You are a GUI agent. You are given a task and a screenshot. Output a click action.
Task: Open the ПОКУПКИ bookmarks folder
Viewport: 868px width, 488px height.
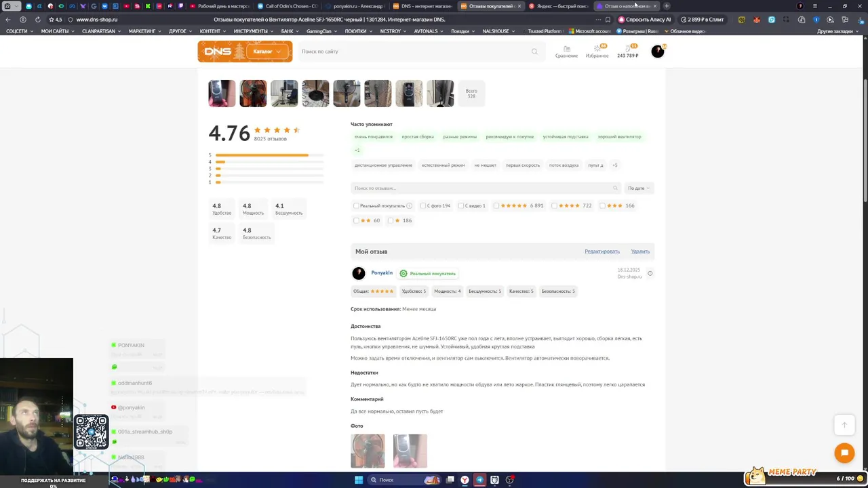tap(357, 31)
